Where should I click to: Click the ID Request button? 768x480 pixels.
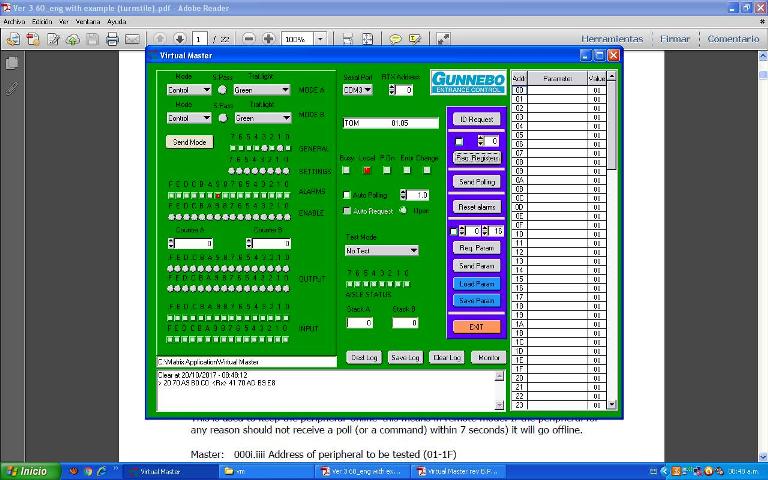tap(477, 119)
